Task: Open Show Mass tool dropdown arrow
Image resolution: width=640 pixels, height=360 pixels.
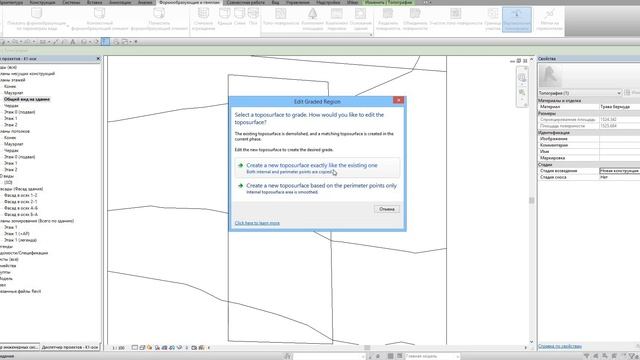Action: point(67,26)
